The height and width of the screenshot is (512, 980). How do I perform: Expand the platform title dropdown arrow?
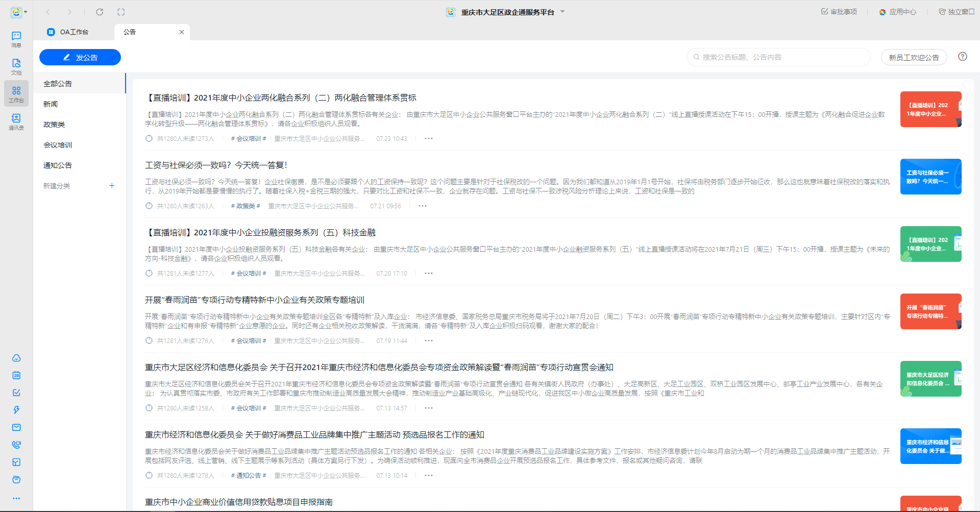(x=562, y=12)
